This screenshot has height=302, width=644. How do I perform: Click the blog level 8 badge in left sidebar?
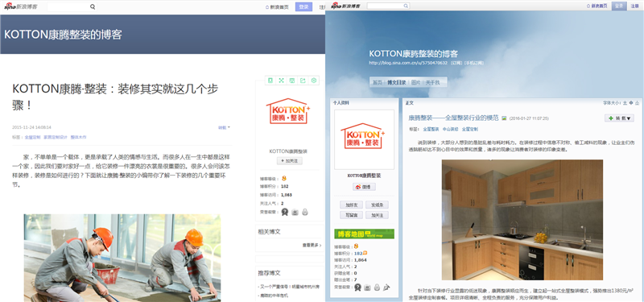[x=284, y=178]
